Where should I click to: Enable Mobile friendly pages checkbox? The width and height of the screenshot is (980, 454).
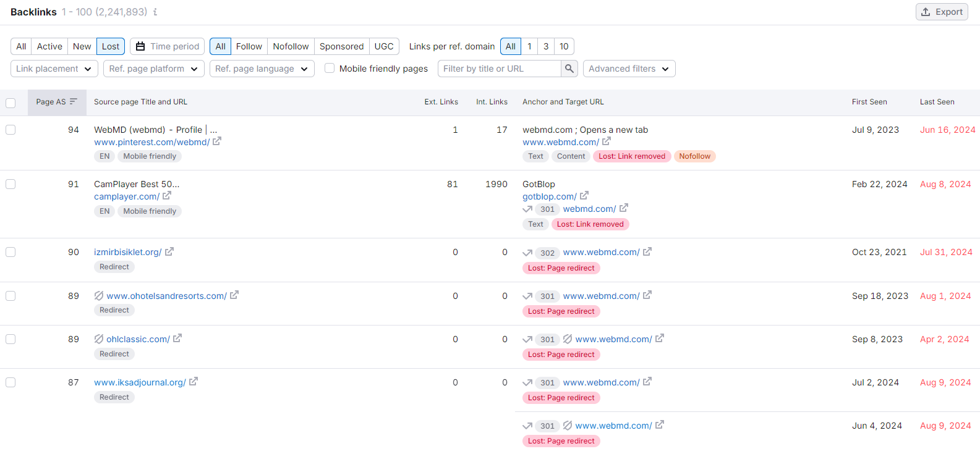[330, 68]
